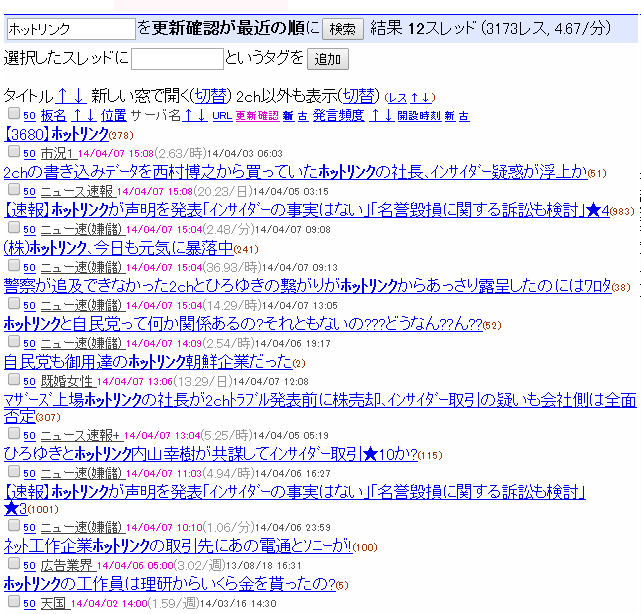Sort 発言頻度 descending with its down arrow

(x=388, y=116)
